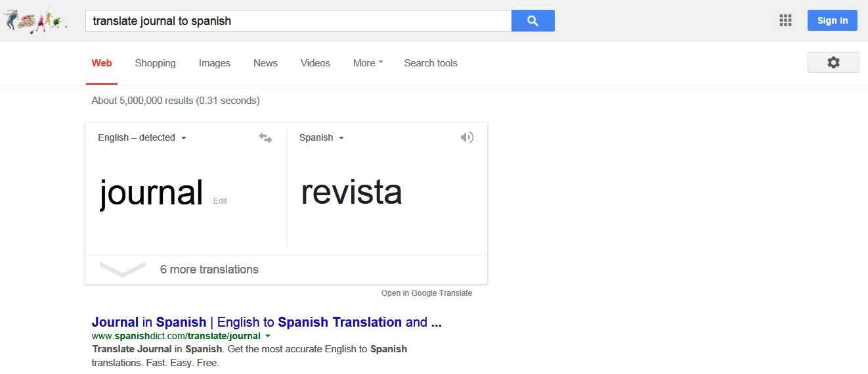Swap translation languages with arrows icon
Screen dimensions: 868x374
point(265,138)
